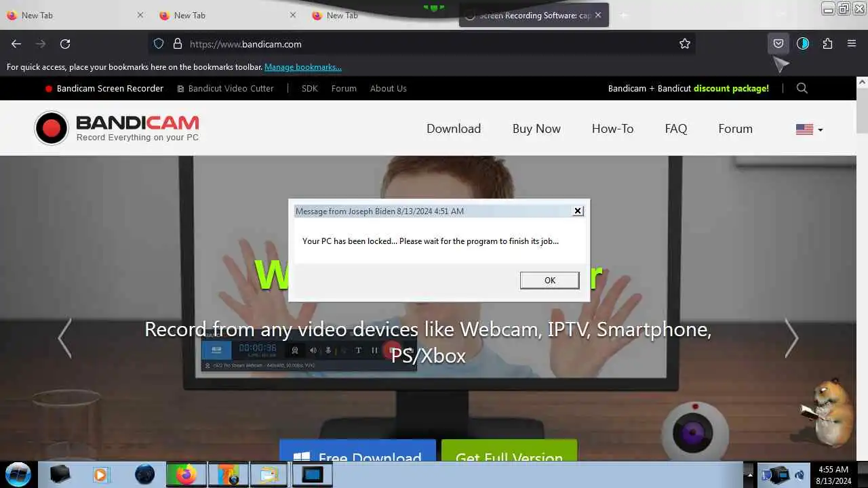Click the Reload page icon
The image size is (868, 488).
pos(65,44)
